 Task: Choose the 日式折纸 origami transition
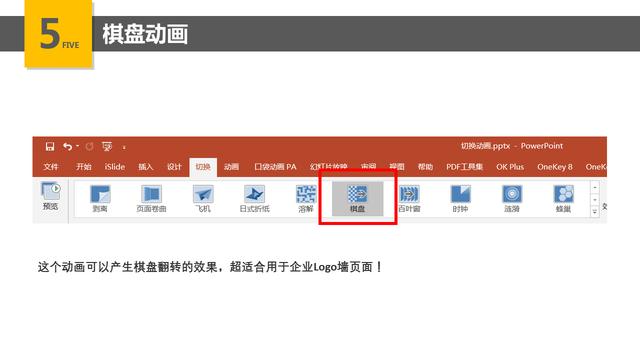click(254, 199)
